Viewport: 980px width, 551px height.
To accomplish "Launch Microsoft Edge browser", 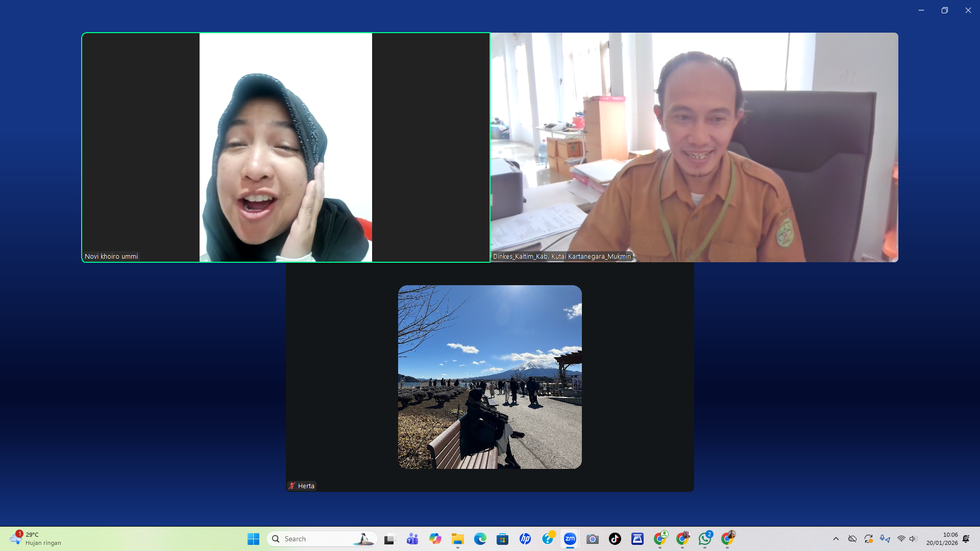I will point(480,539).
